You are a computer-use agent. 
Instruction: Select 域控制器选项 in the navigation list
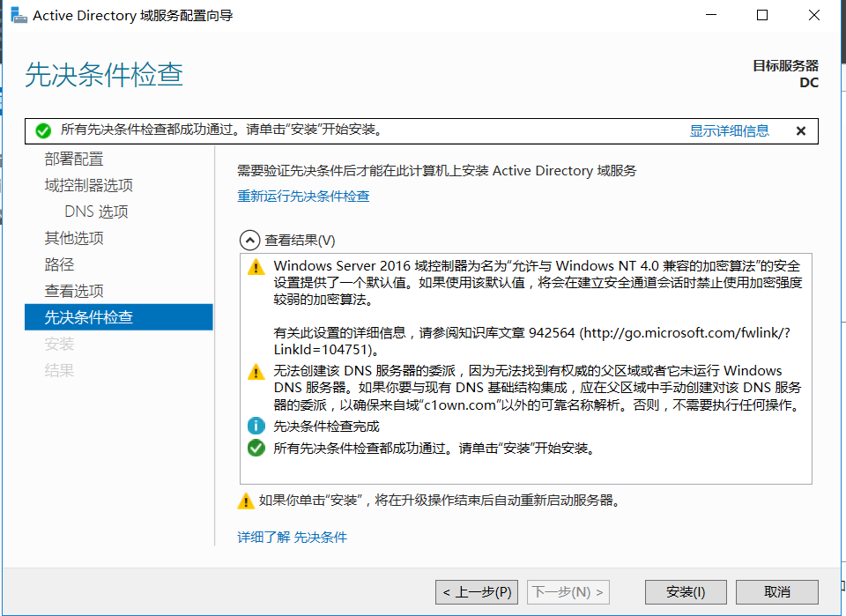tap(89, 186)
